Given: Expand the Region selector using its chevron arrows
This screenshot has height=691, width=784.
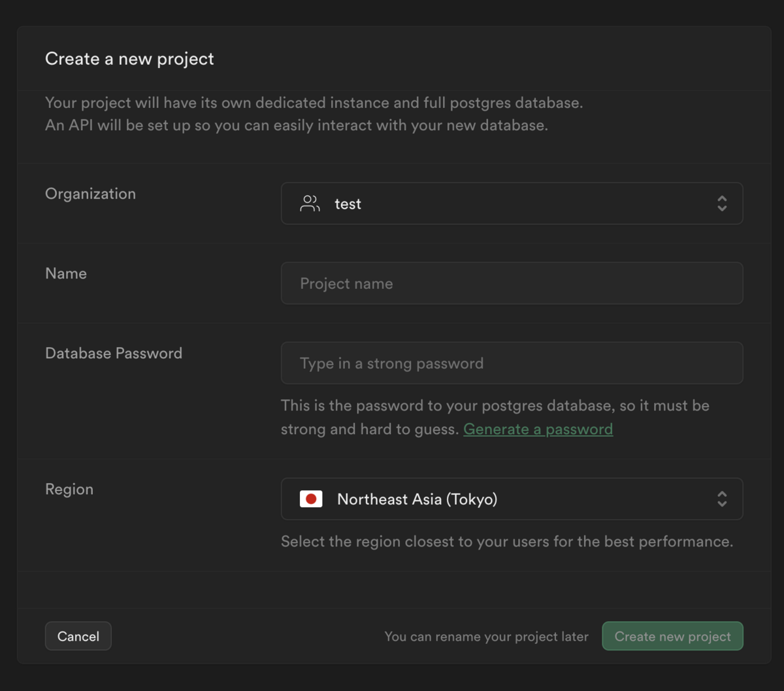Looking at the screenshot, I should coord(722,499).
